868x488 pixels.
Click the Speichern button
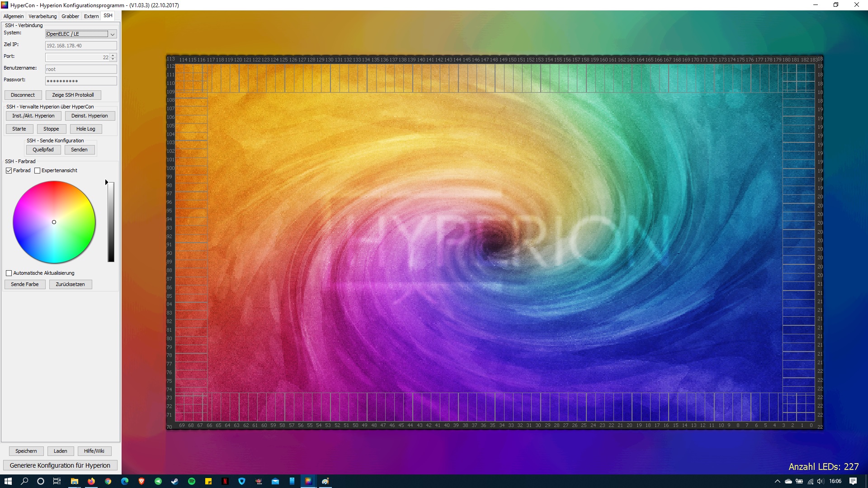click(26, 451)
